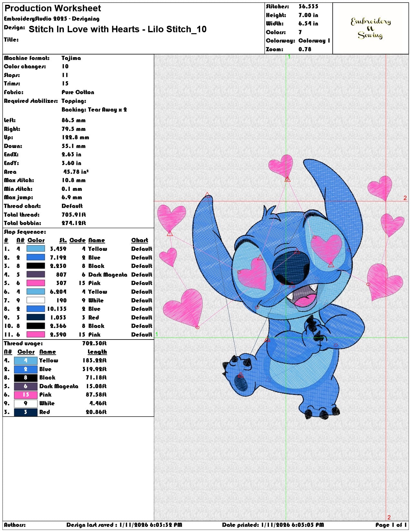
Task: Click the black swatch in stop 10
Action: pyautogui.click(x=36, y=326)
